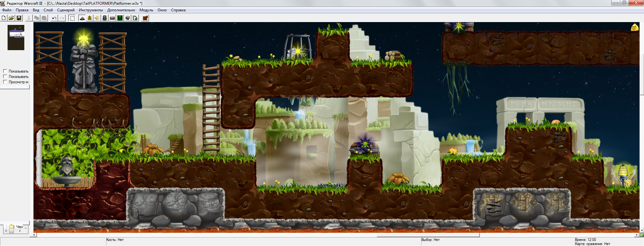
Task: Open the Слой menu
Action: click(48, 10)
